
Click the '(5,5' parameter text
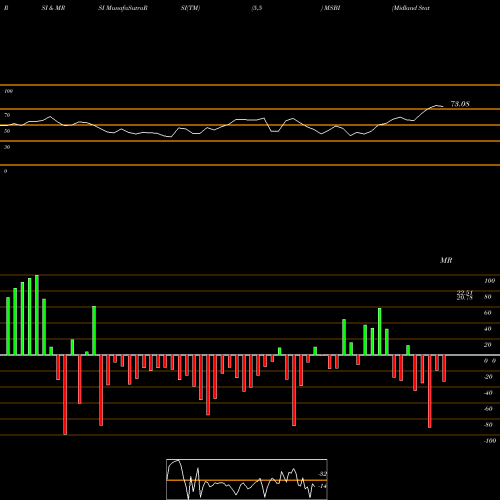pos(257,8)
